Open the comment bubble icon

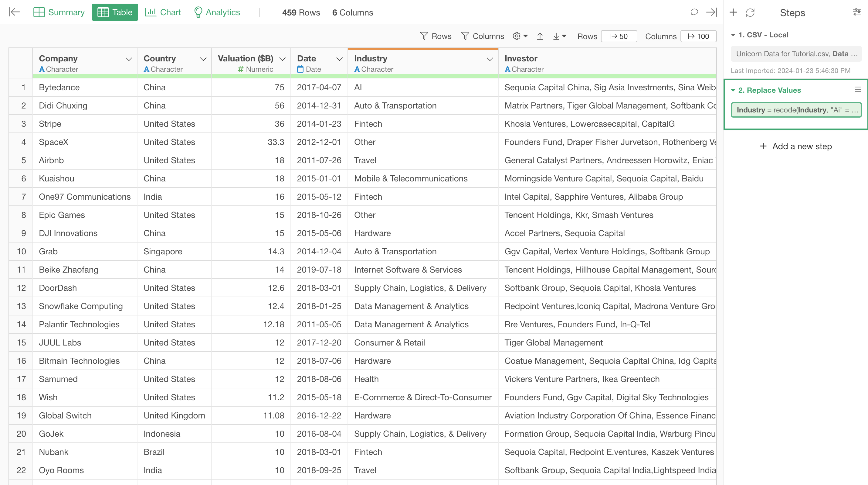694,12
